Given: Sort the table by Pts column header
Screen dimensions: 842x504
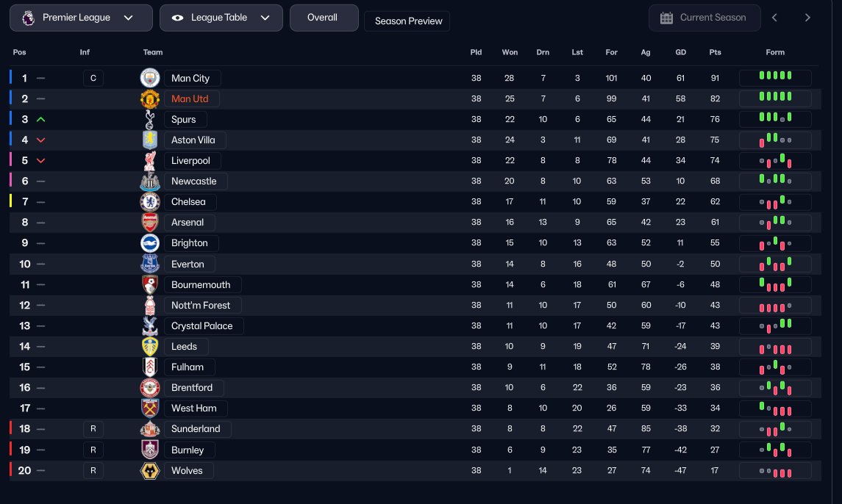Looking at the screenshot, I should 715,52.
